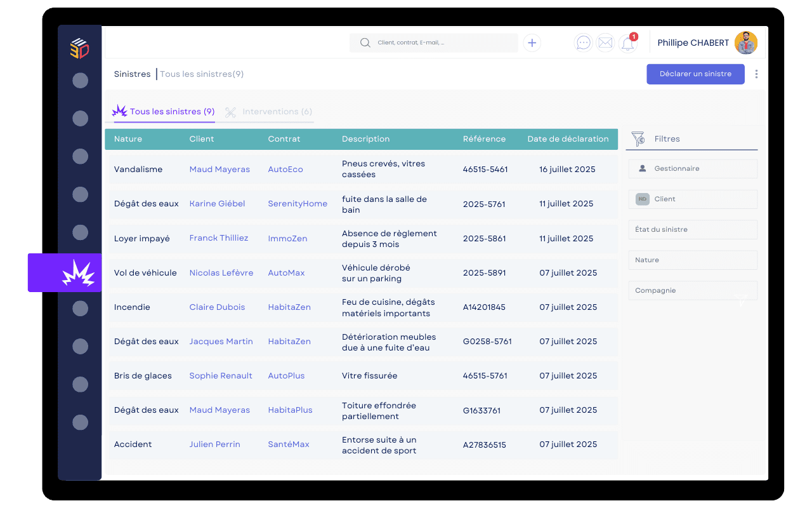
Task: Select the État du sinistre filter
Action: point(693,229)
